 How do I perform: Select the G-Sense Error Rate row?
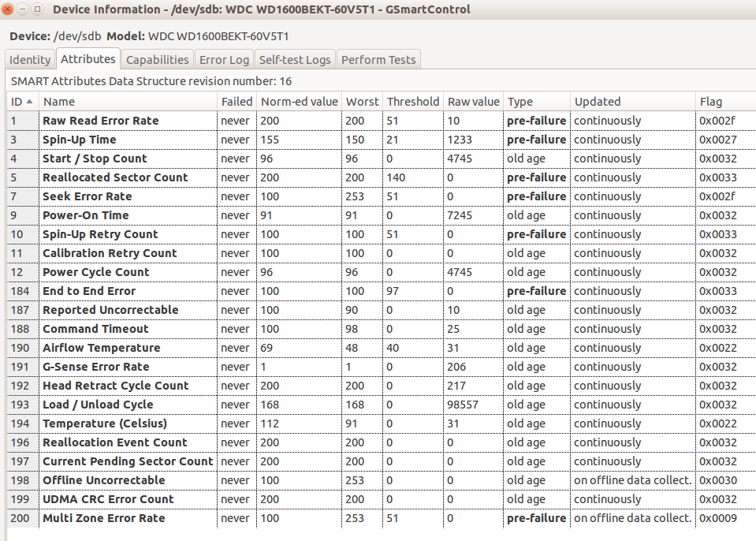pyautogui.click(x=381, y=367)
